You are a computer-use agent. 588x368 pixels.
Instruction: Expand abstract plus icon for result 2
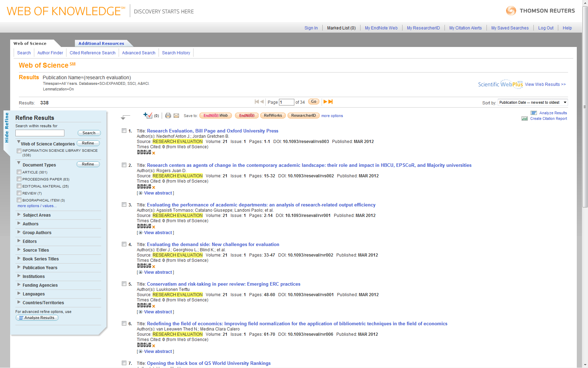140,193
